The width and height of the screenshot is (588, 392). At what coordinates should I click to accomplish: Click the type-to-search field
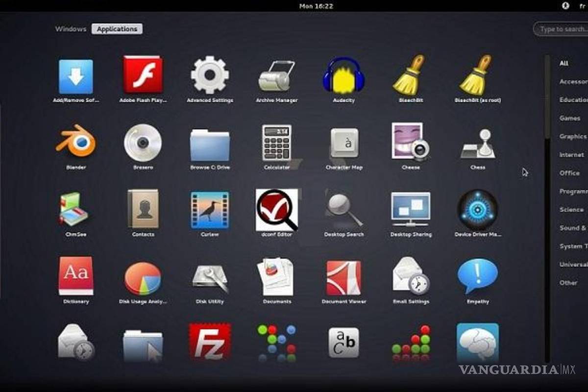563,29
